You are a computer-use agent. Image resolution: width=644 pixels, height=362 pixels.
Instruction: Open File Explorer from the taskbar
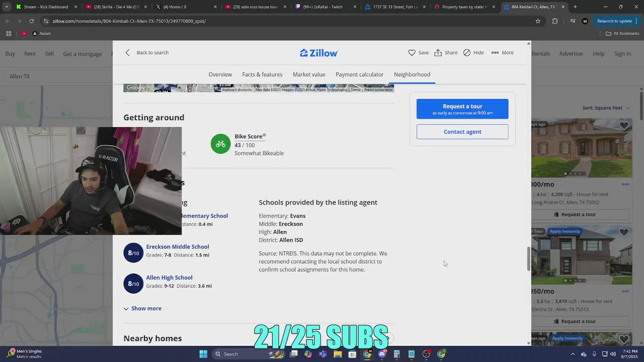click(x=338, y=354)
